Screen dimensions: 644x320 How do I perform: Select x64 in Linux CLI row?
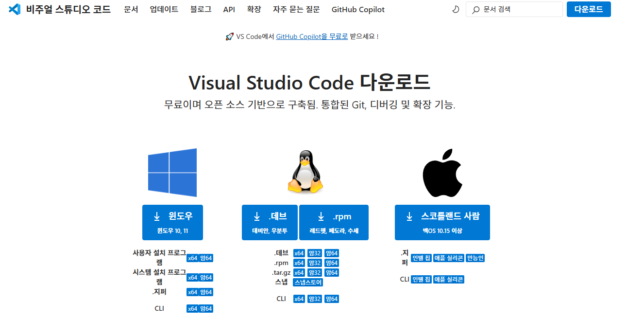coord(299,299)
